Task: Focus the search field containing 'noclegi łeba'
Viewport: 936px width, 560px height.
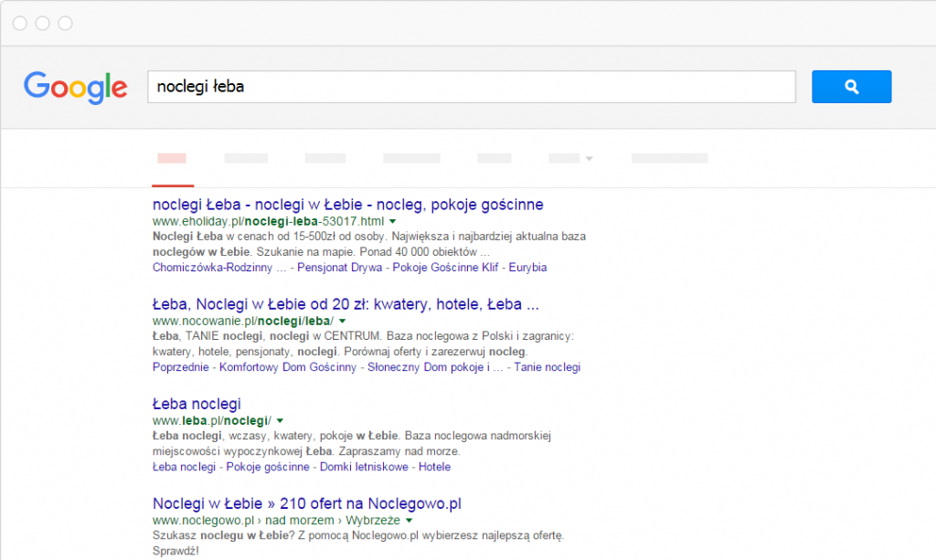Action: (x=472, y=87)
